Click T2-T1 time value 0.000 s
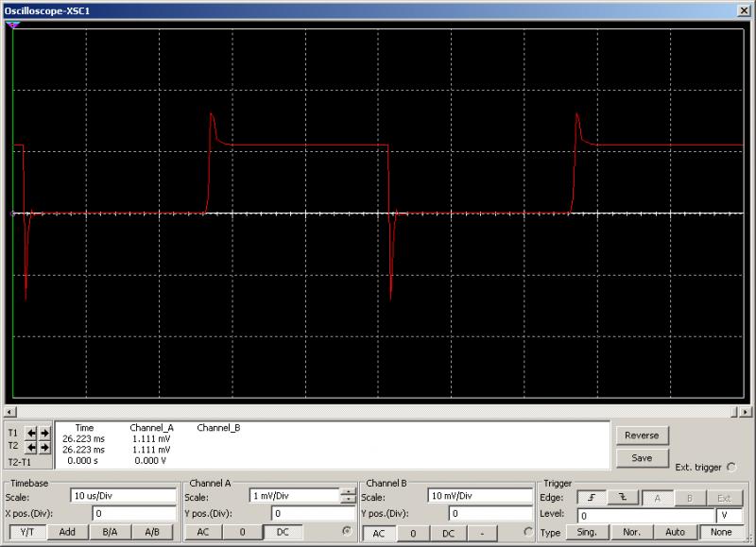756x547 pixels. [x=83, y=461]
